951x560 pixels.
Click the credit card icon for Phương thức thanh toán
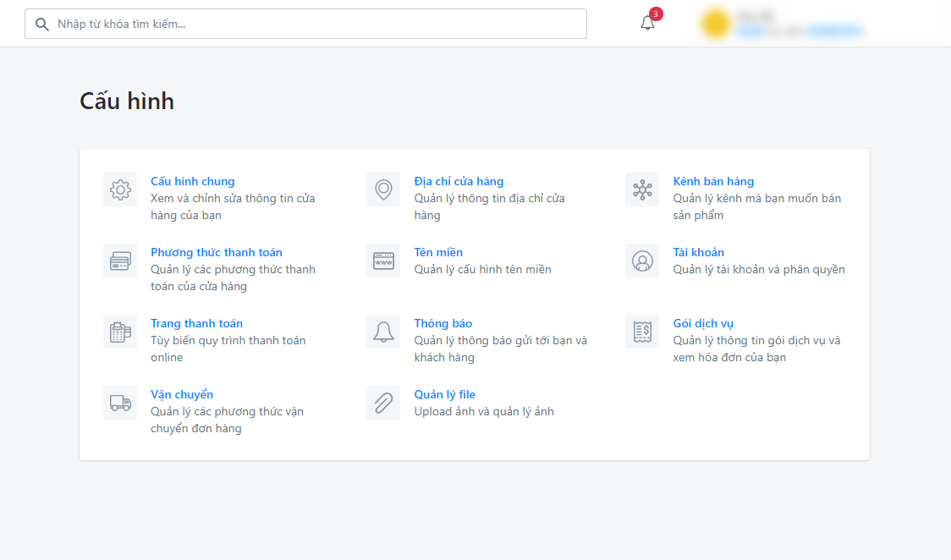pos(119,261)
